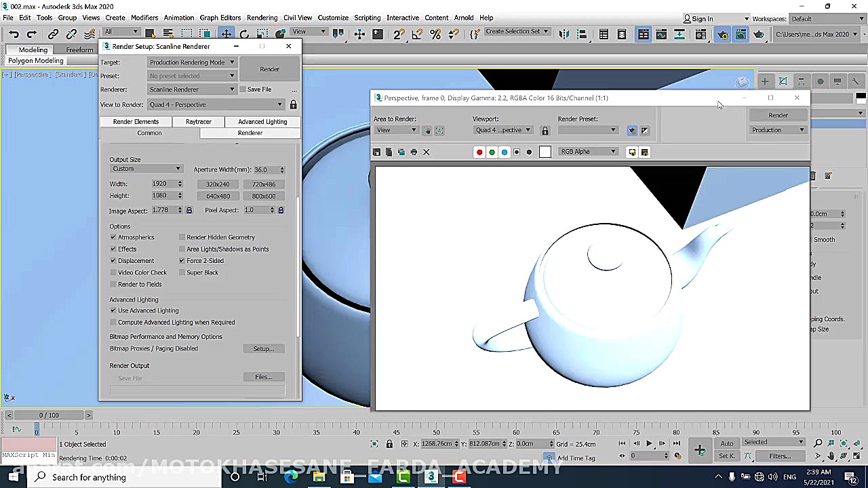This screenshot has width=868, height=488.
Task: Lock viewport in render frame window
Action: click(x=545, y=130)
